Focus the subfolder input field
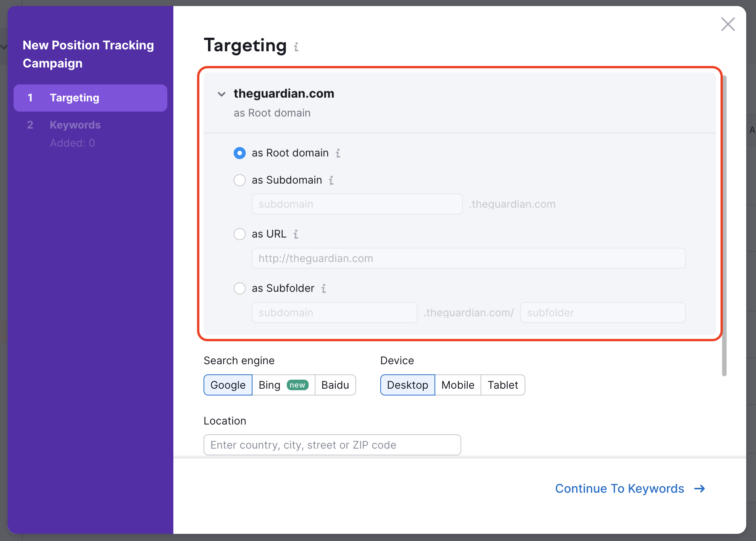 point(603,313)
